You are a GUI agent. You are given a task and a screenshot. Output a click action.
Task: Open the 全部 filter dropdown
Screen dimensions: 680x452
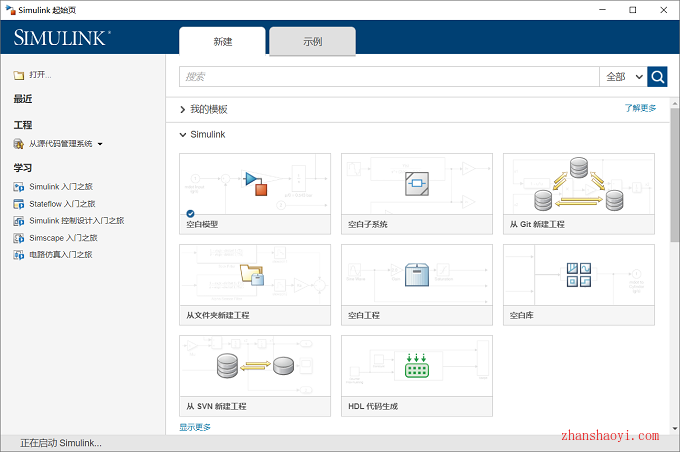[624, 77]
